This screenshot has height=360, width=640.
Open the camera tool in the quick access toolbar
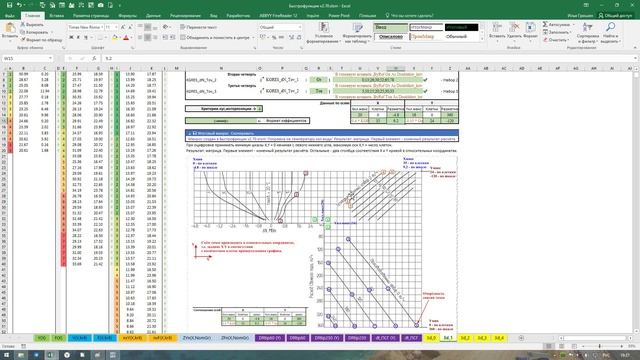coord(100,5)
